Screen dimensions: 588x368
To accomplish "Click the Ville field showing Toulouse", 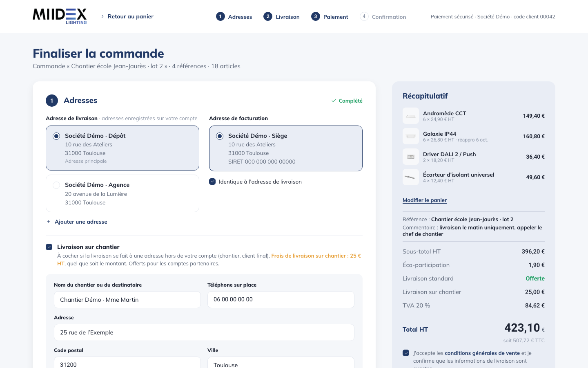I will point(281,363).
